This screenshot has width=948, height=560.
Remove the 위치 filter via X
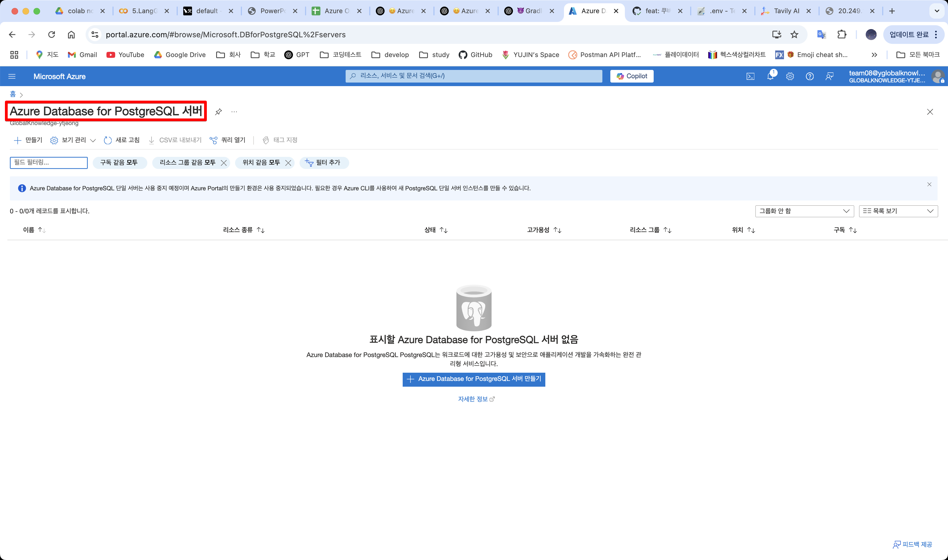tap(288, 163)
